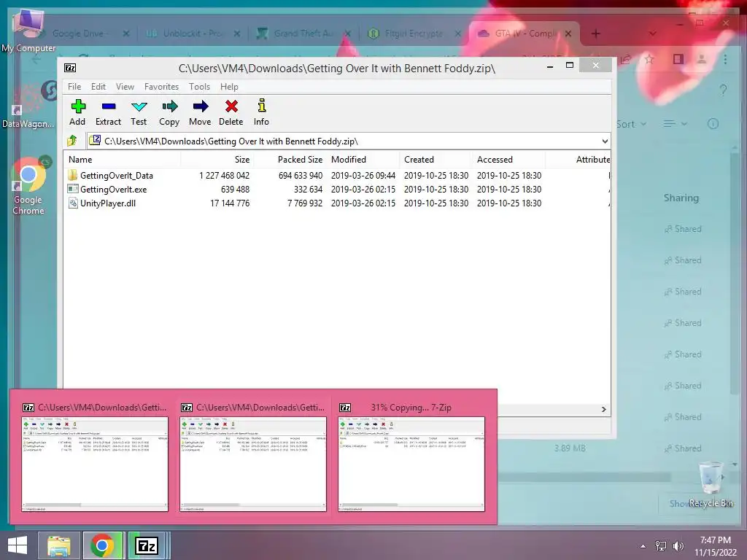Open the network tray icon

click(x=661, y=545)
